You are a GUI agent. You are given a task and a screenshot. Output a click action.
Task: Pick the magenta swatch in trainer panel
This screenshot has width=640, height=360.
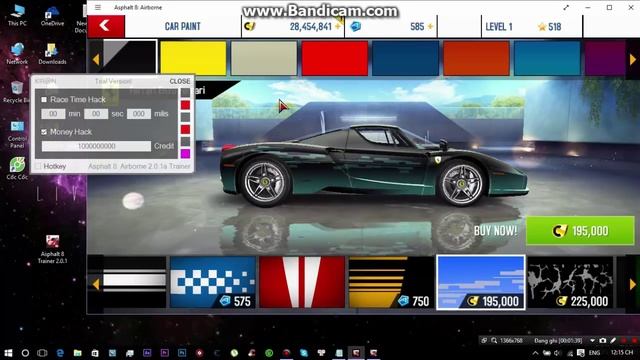[185, 153]
